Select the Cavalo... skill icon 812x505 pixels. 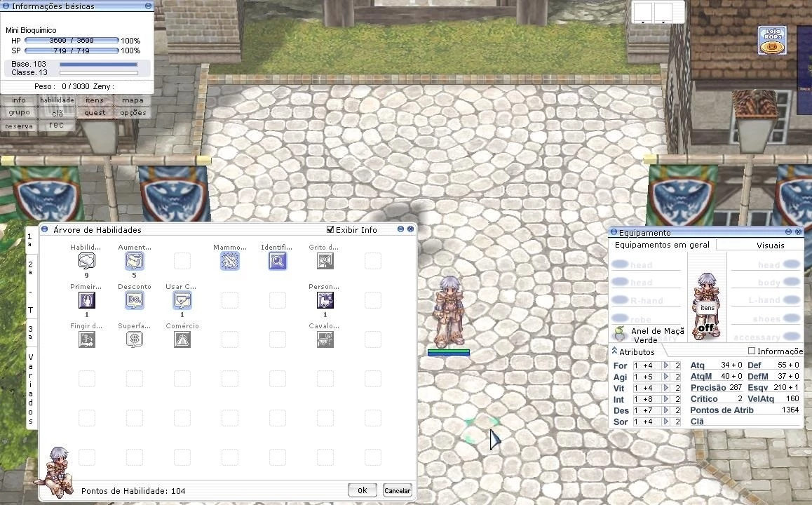[325, 339]
